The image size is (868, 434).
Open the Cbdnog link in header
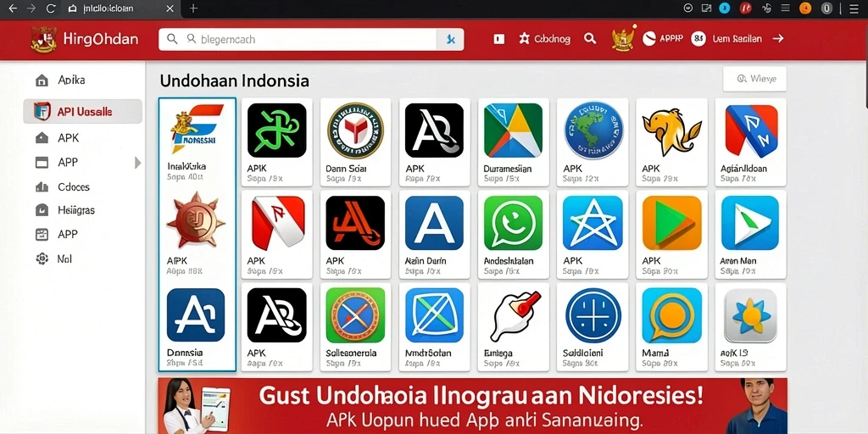coord(545,39)
